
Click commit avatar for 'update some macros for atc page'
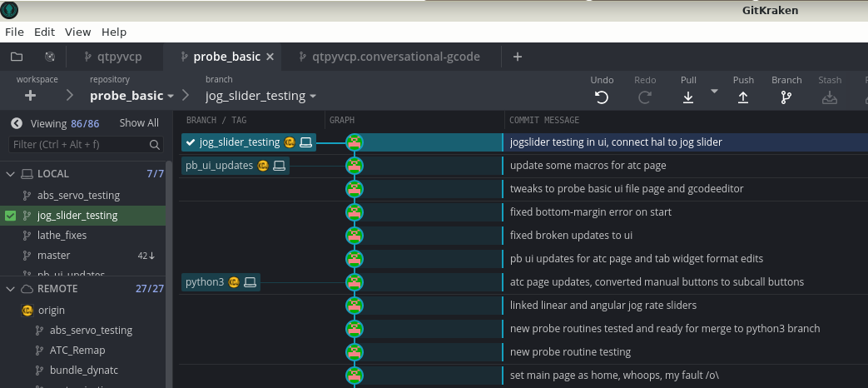point(355,166)
